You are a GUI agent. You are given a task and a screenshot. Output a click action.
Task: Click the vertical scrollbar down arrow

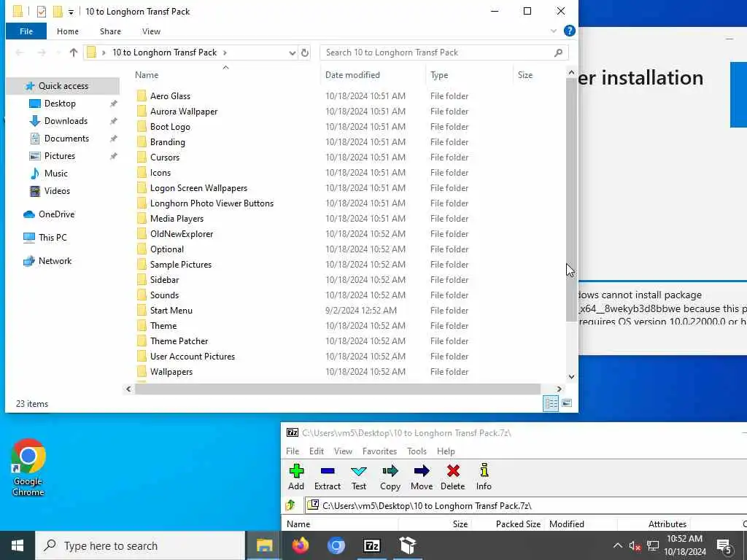point(570,376)
